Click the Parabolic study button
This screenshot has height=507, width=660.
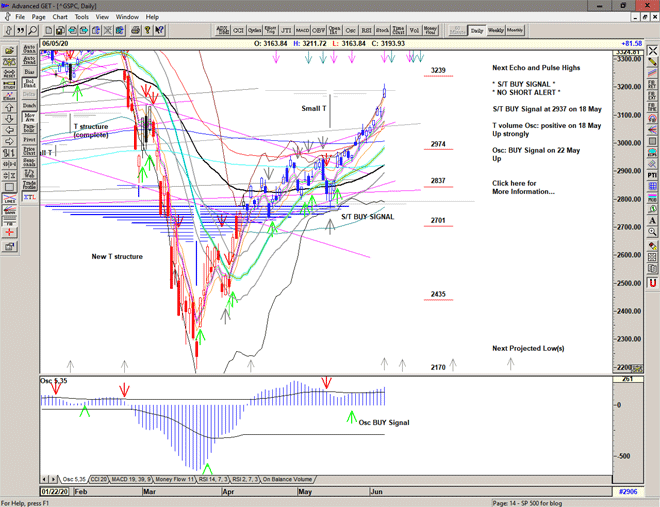pos(29,128)
